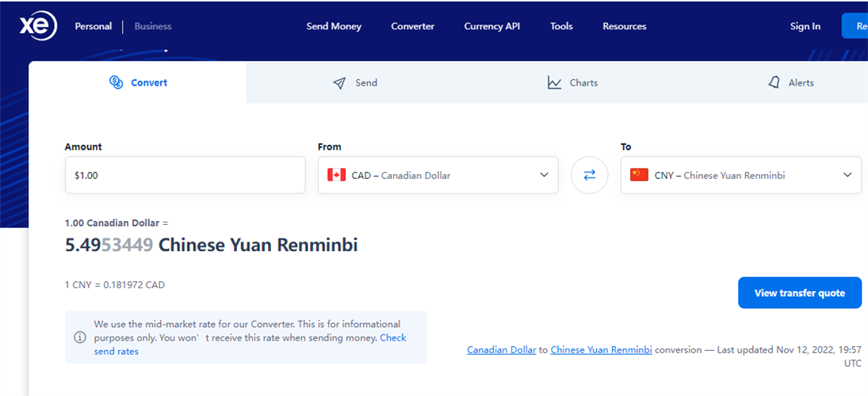Follow the Check send rates link

click(x=392, y=338)
